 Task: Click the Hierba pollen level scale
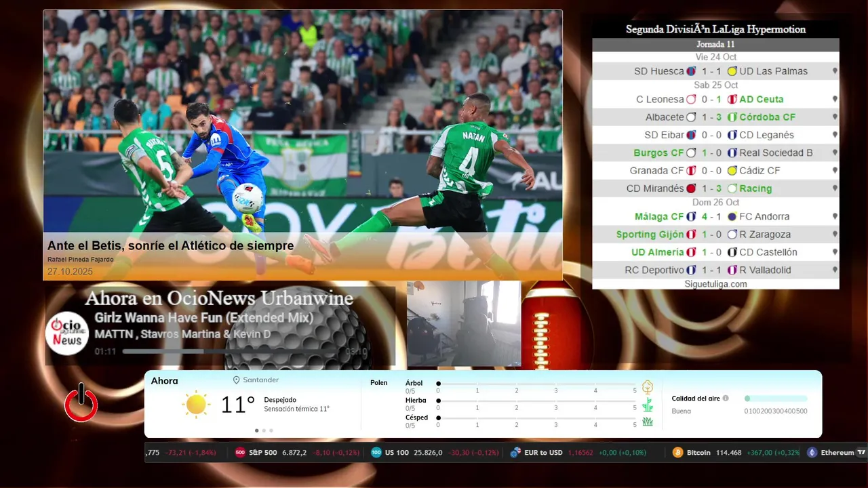537,402
